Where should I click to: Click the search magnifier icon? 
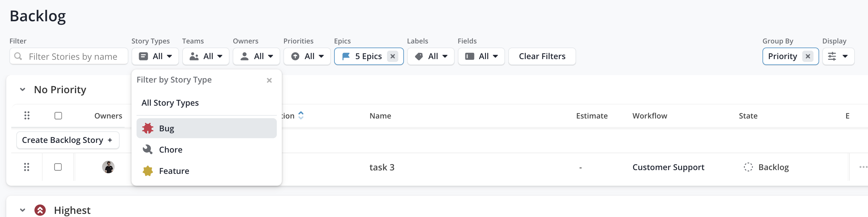tap(18, 56)
